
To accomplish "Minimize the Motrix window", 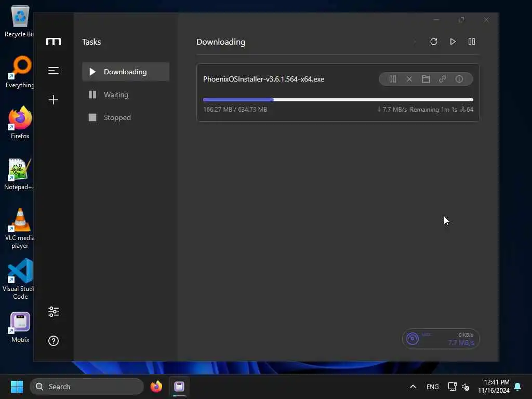I will [436, 20].
